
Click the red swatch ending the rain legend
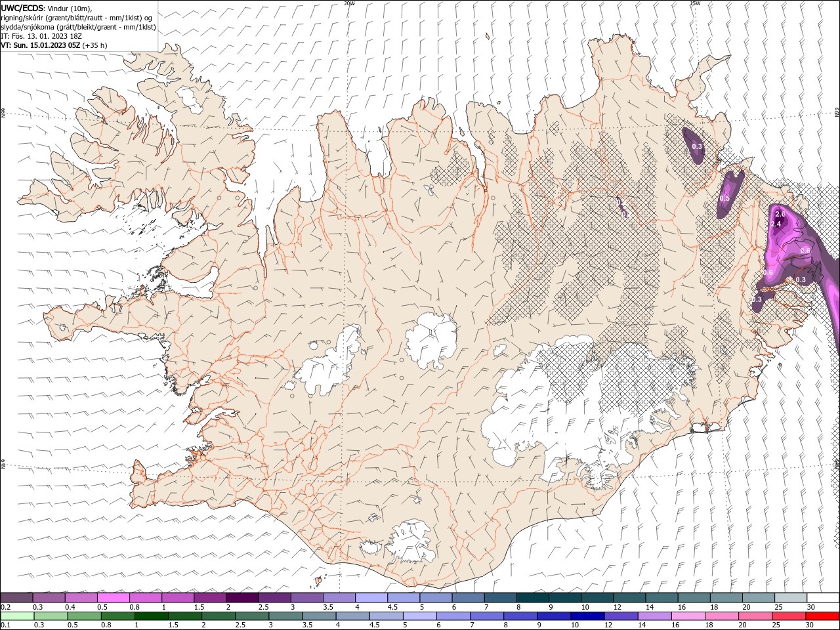coord(823,616)
